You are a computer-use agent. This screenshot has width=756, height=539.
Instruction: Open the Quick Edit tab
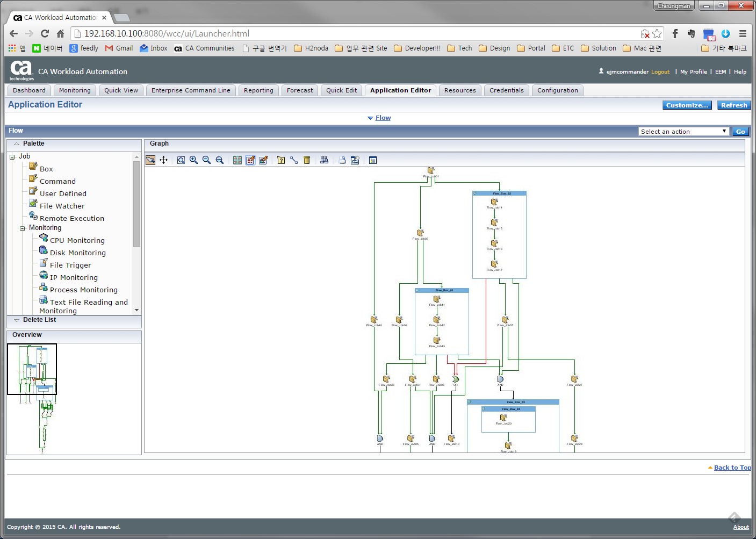(341, 90)
